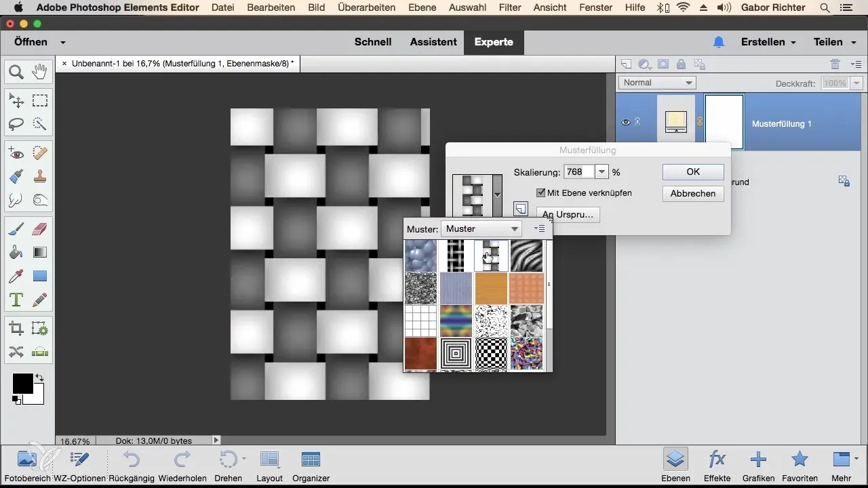Toggle layer-mask link on Musterfüllung 1
868x488 pixels.
point(701,123)
